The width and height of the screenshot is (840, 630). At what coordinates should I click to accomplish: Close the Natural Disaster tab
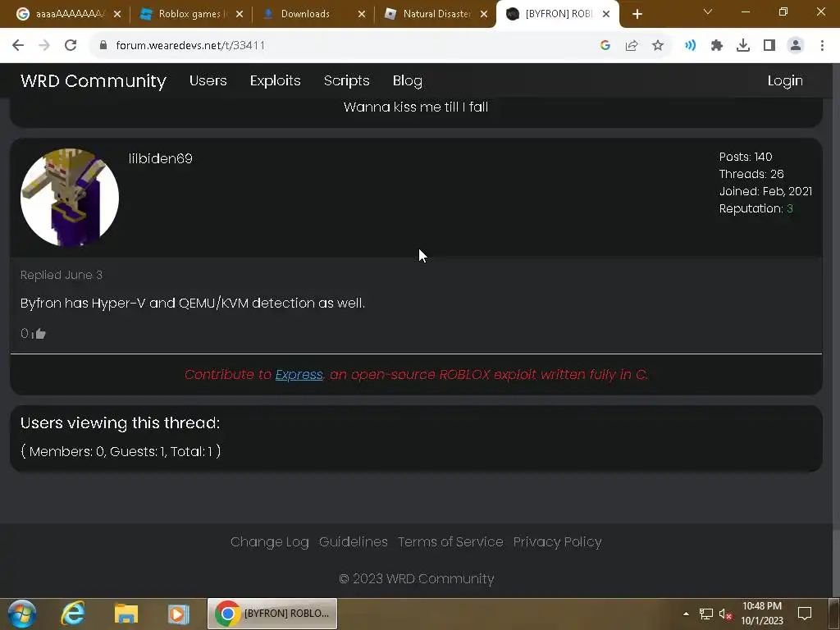click(x=484, y=15)
